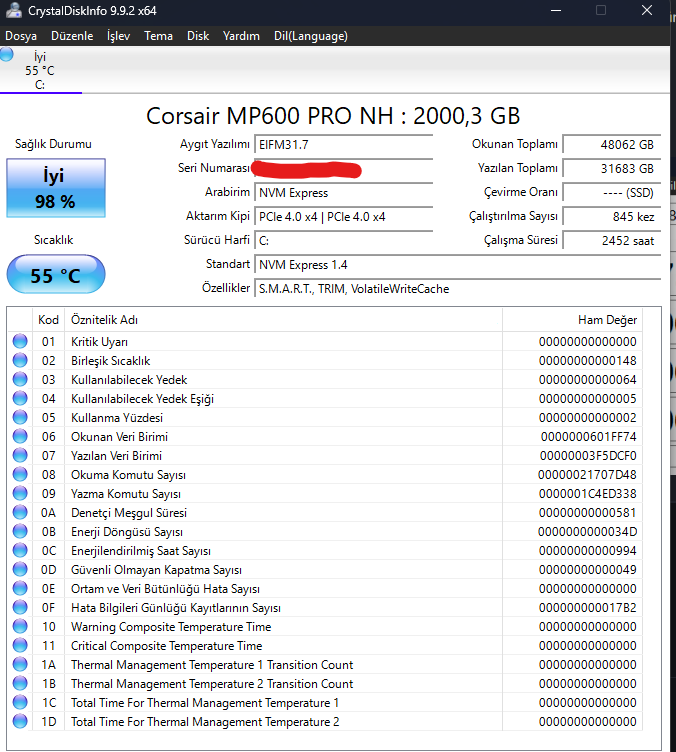Click the Yazılan Toplamı value 31683 GB
This screenshot has height=752, width=676.
point(612,168)
